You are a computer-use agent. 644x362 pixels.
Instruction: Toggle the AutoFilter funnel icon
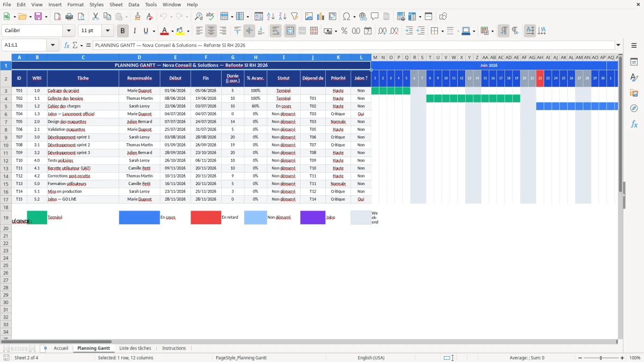tap(295, 17)
